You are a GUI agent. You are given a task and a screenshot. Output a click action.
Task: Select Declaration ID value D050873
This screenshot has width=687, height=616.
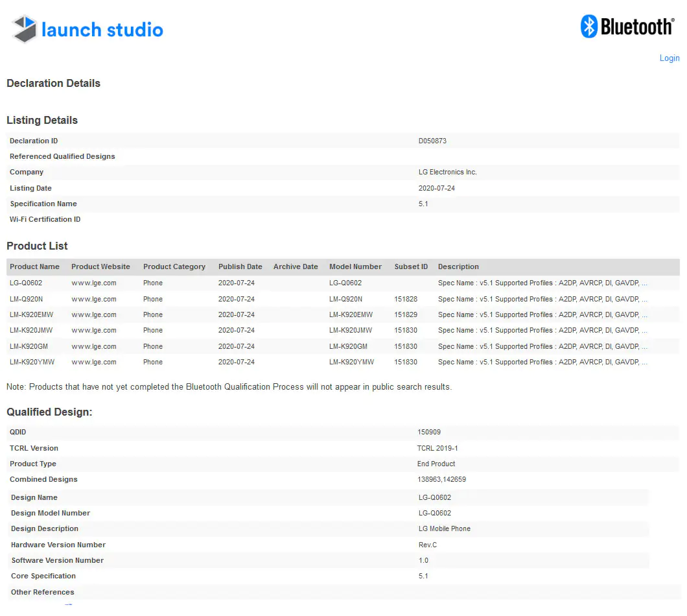(x=432, y=141)
